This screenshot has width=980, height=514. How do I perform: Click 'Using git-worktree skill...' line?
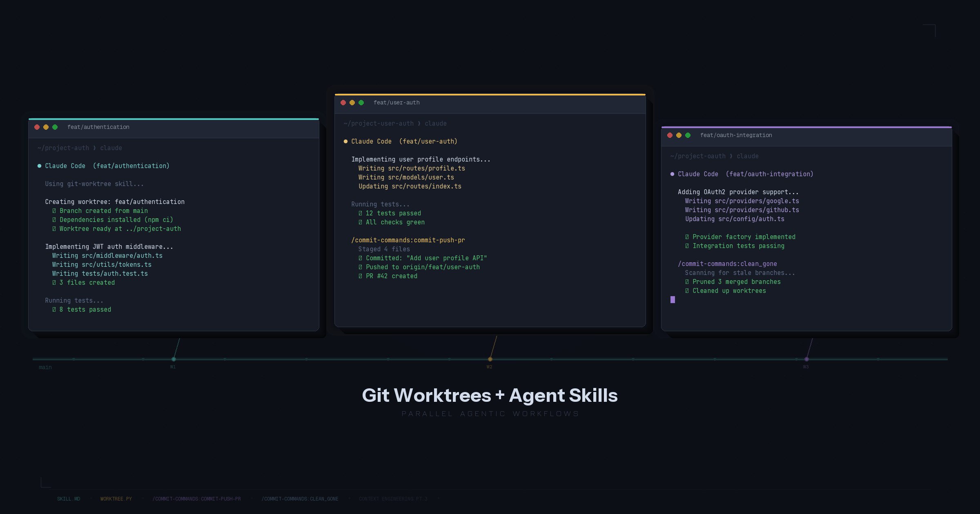pos(94,184)
